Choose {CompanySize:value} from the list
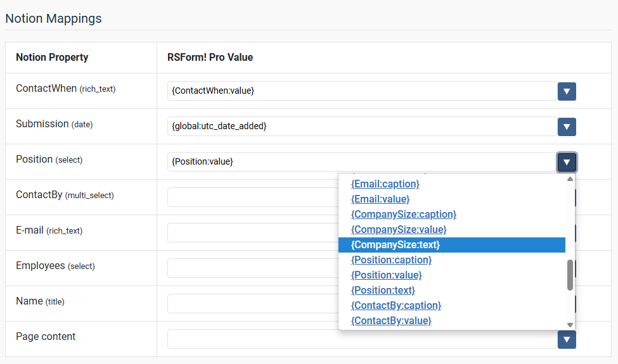Viewport: 618px width, 364px height. pos(398,229)
